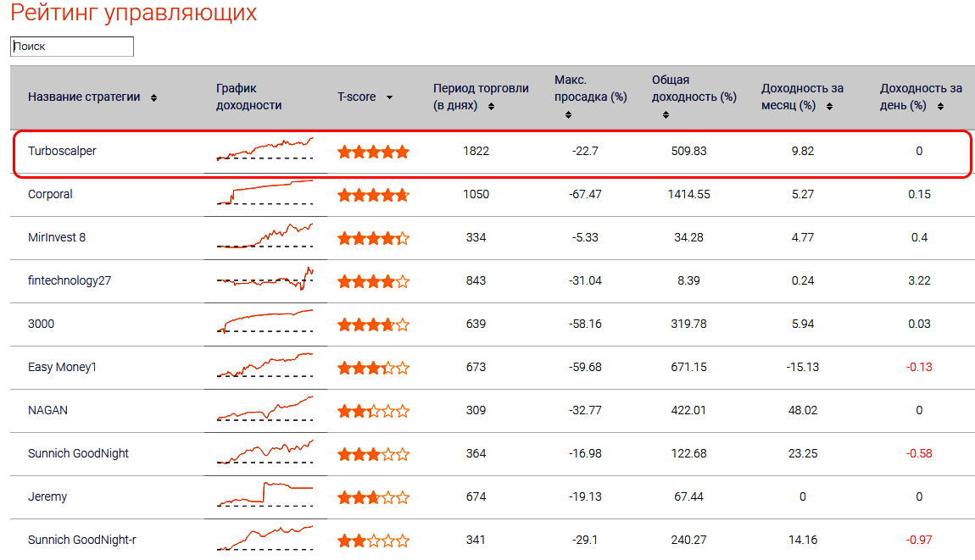Screen dimensions: 975x560
Task: Select the MirInvest 8 strategy name
Action: point(57,237)
